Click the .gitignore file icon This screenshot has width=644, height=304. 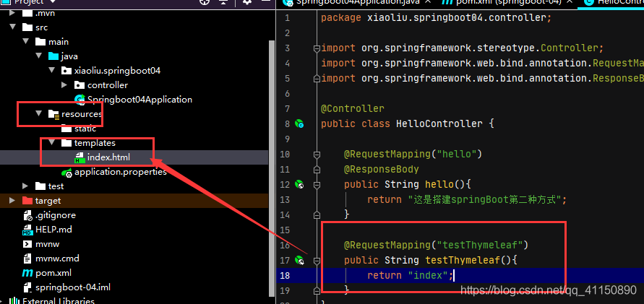coord(27,215)
